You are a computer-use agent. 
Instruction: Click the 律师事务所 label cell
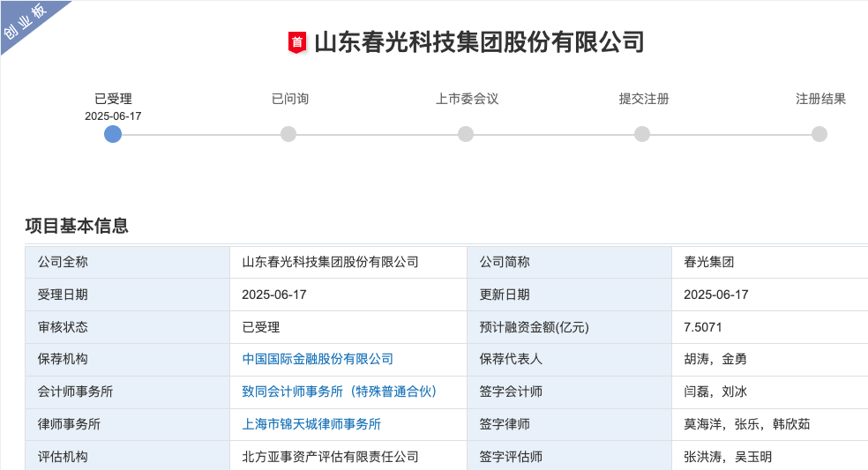click(127, 425)
